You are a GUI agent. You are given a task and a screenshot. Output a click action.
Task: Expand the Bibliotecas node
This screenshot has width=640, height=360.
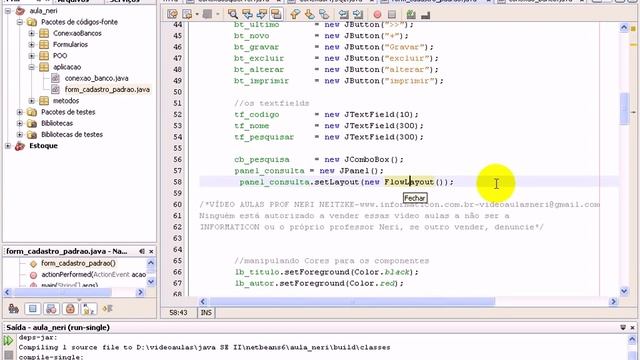tap(20, 123)
